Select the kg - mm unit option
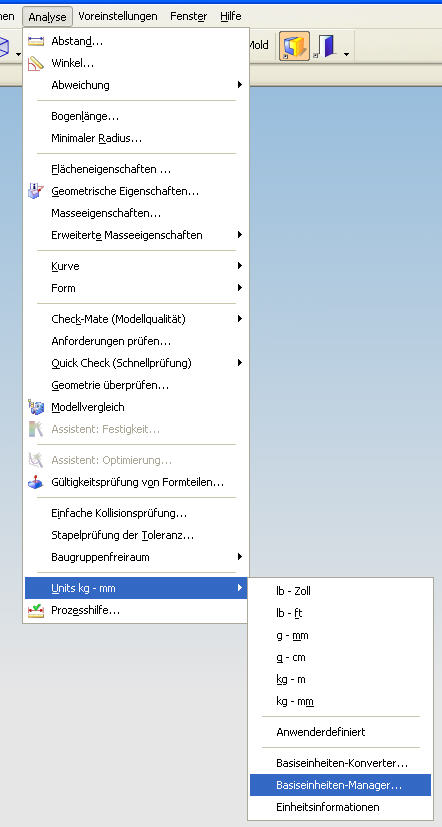The height and width of the screenshot is (827, 442). tap(340, 701)
